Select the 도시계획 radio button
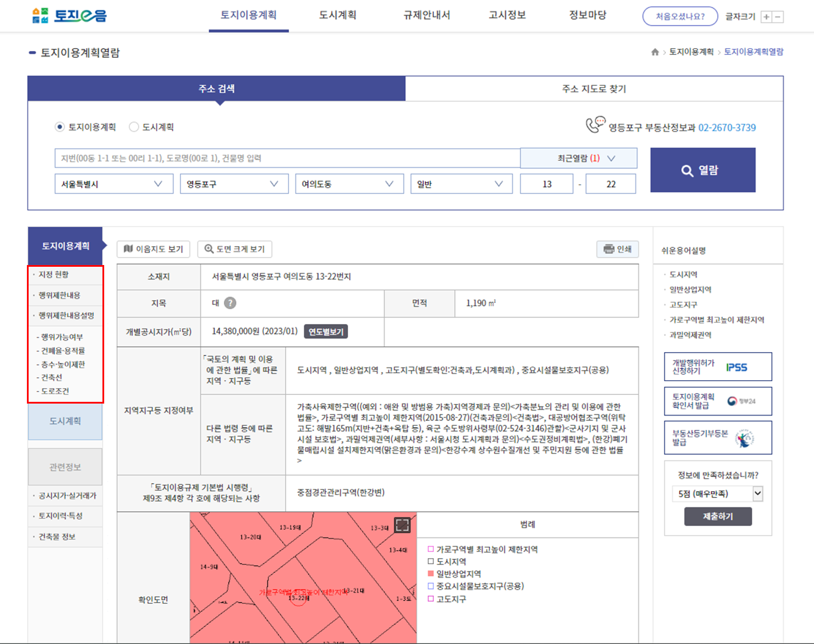Screen dimensions: 814x644 pos(134,127)
